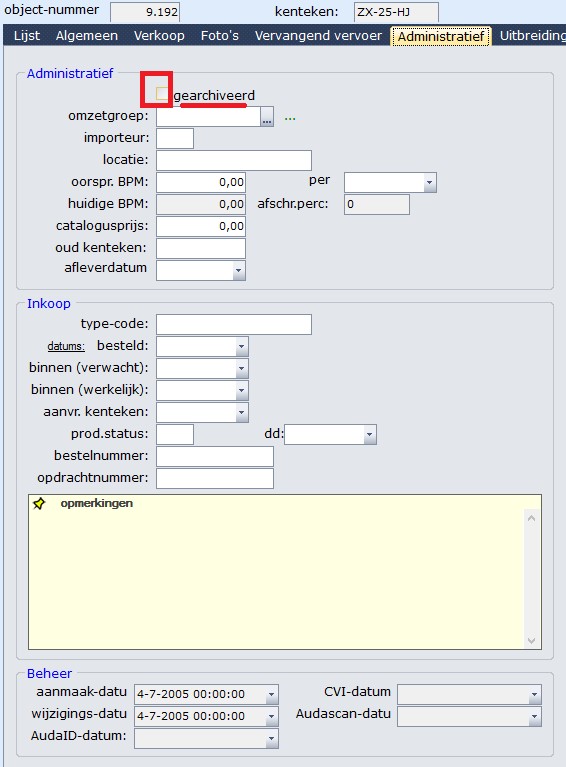Viewport: 566px width, 767px height.
Task: Click into the type-code field
Action: 234,324
